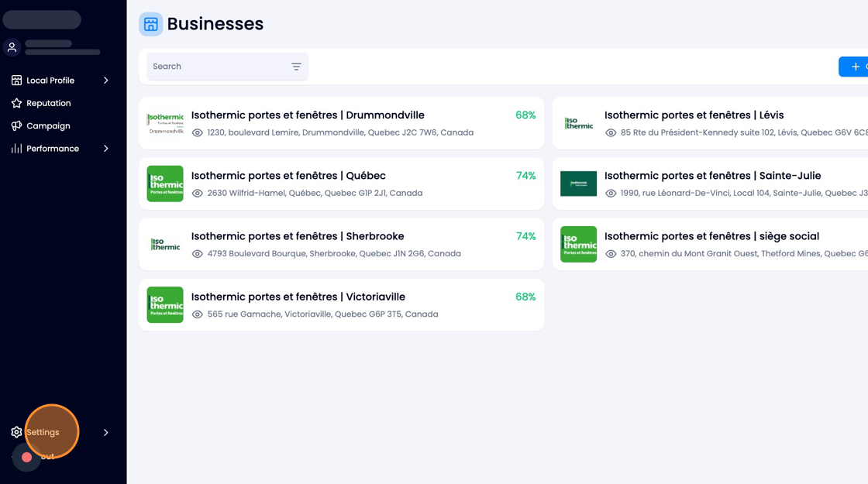Click the Local Profile store icon
The image size is (868, 484).
[16, 81]
